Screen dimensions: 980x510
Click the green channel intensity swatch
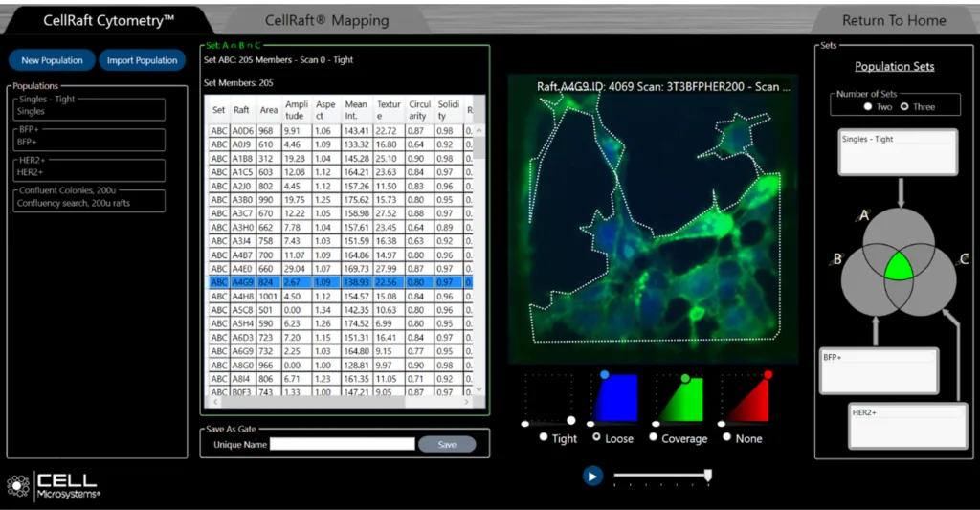coord(681,398)
